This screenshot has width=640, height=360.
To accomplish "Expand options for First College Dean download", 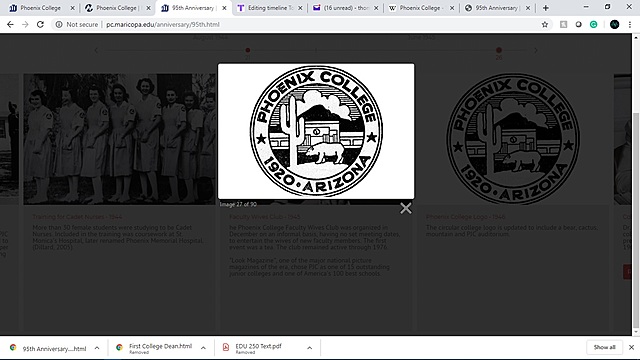I will pyautogui.click(x=203, y=348).
